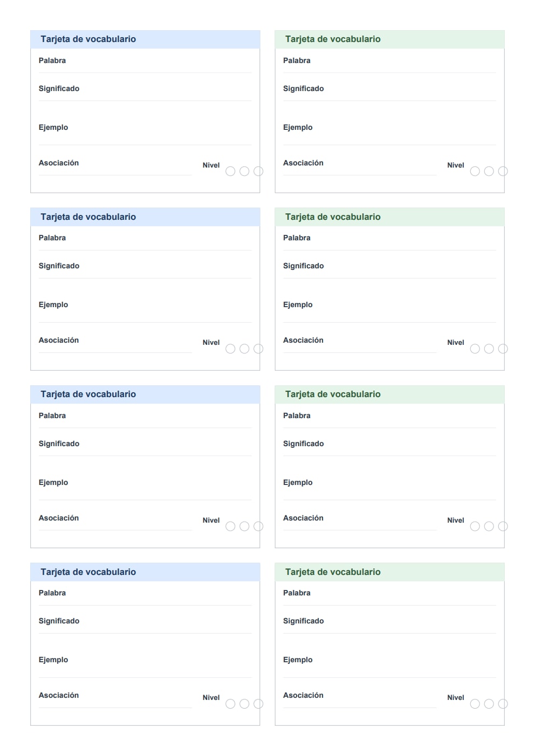Tick first Nivel circle in bottom-left blue card
The width and height of the screenshot is (535, 756).
pyautogui.click(x=230, y=704)
